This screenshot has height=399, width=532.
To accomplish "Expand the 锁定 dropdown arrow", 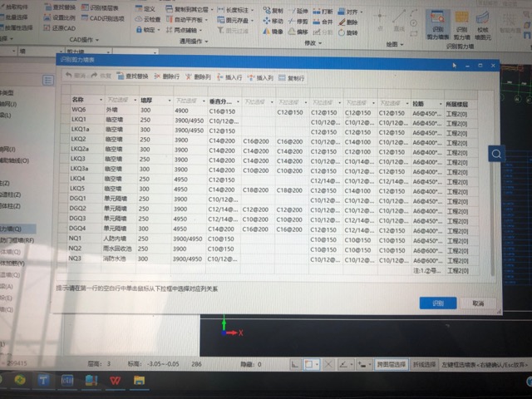I will click(x=159, y=30).
